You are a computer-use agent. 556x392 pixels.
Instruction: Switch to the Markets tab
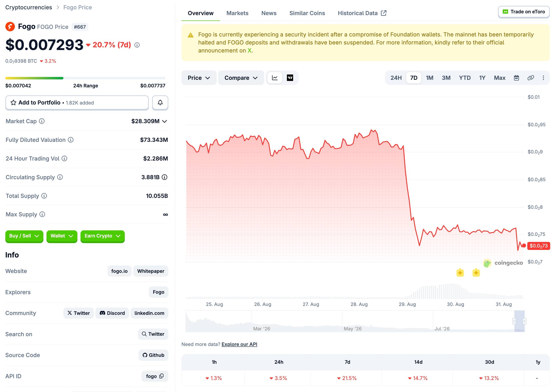237,13
